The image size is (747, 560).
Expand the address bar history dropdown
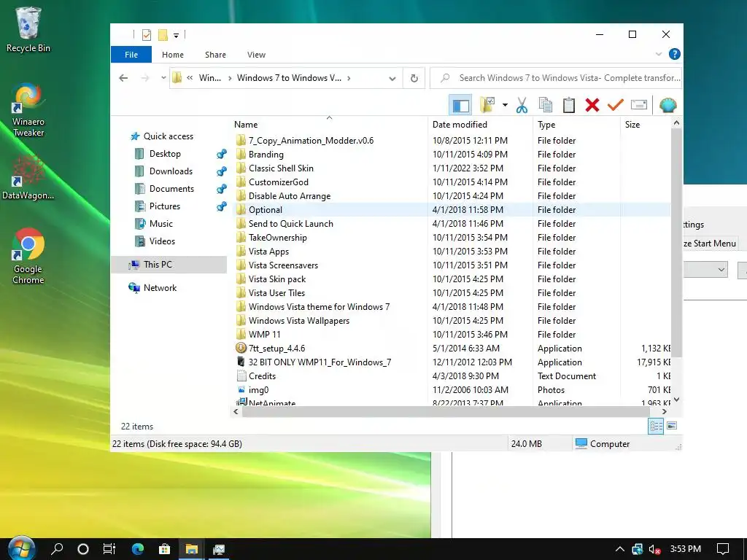coord(392,79)
